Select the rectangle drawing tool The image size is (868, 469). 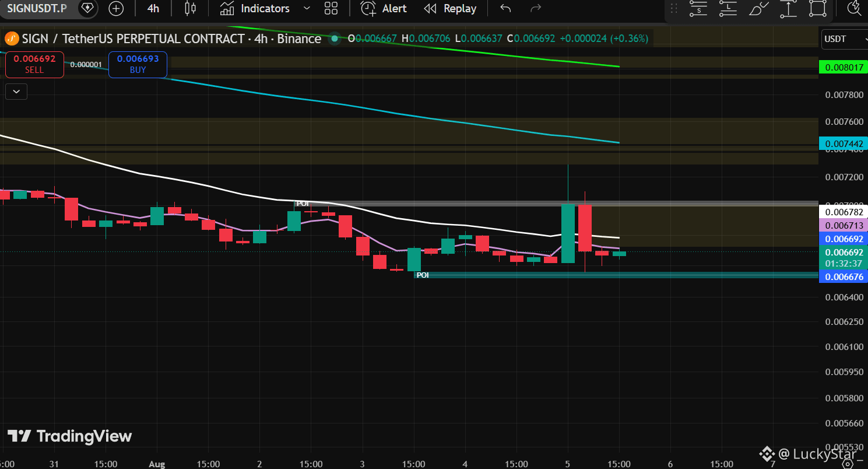[818, 9]
